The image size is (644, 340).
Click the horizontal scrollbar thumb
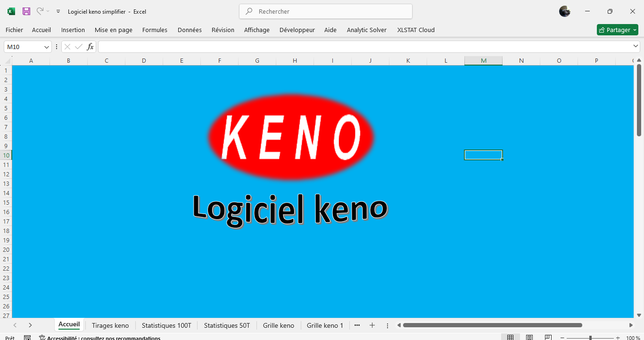pos(492,325)
